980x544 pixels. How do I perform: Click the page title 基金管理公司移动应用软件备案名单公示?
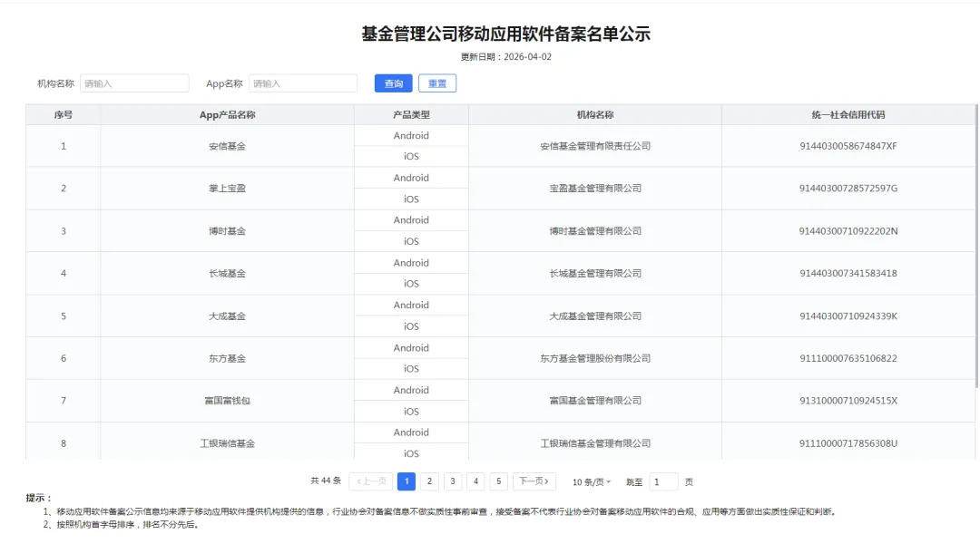tap(505, 34)
